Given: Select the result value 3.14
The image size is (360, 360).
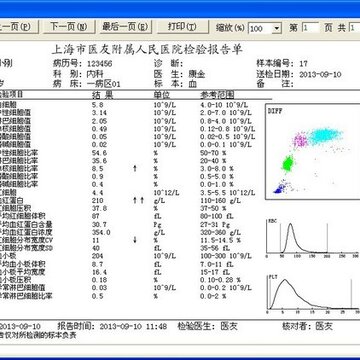Looking at the screenshot, I should point(99,113).
